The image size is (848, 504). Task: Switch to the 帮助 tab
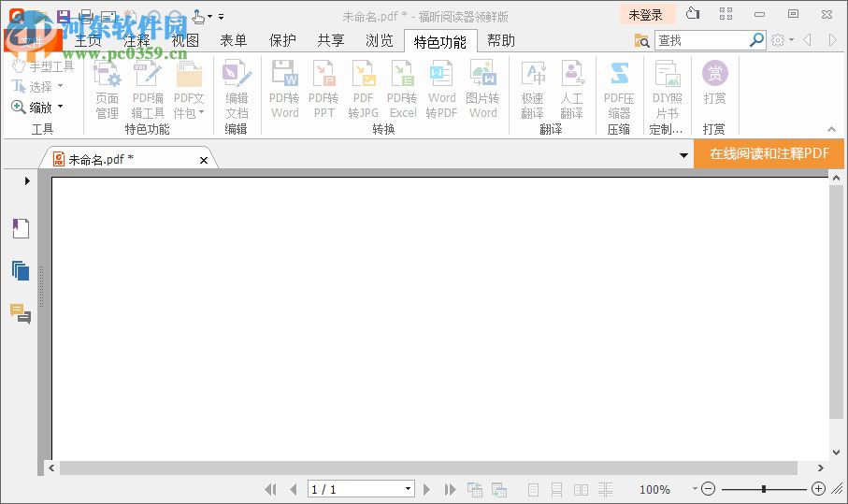click(501, 40)
